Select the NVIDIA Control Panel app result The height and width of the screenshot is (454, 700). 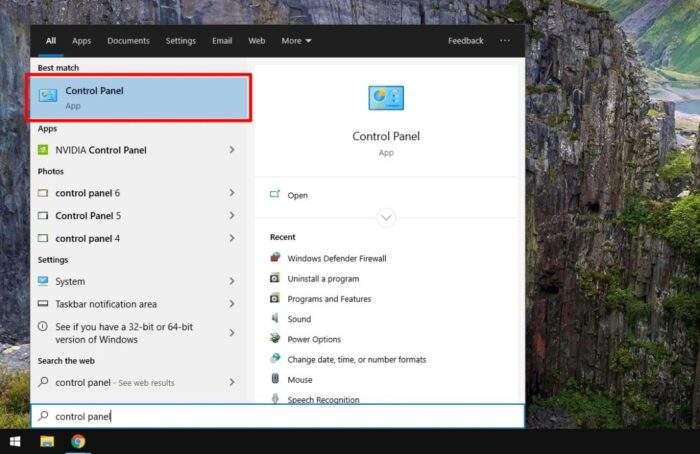point(138,150)
